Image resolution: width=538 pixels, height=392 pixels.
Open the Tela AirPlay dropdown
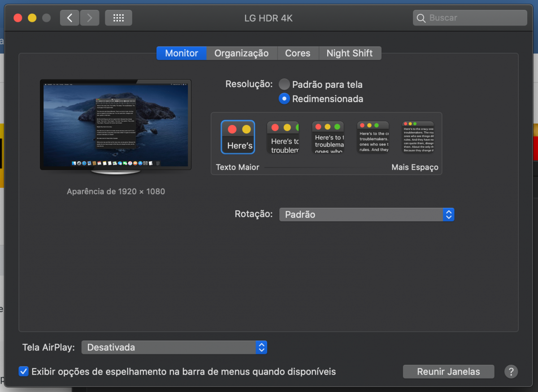pyautogui.click(x=174, y=347)
